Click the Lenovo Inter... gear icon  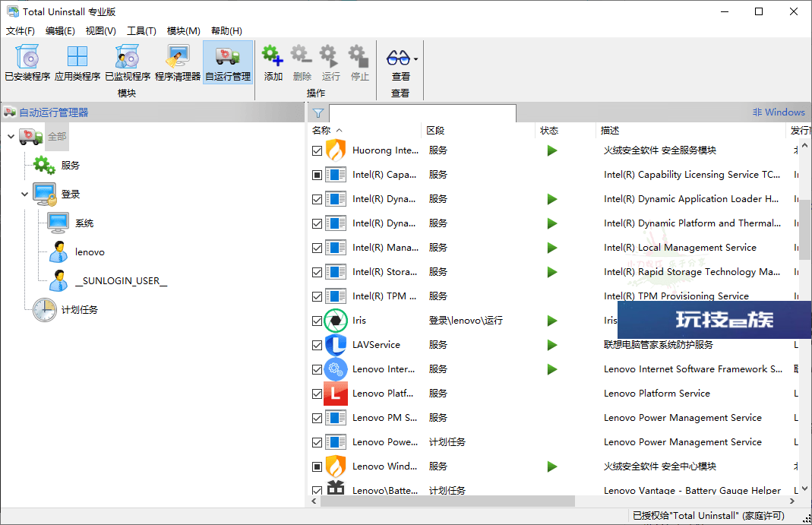point(336,369)
